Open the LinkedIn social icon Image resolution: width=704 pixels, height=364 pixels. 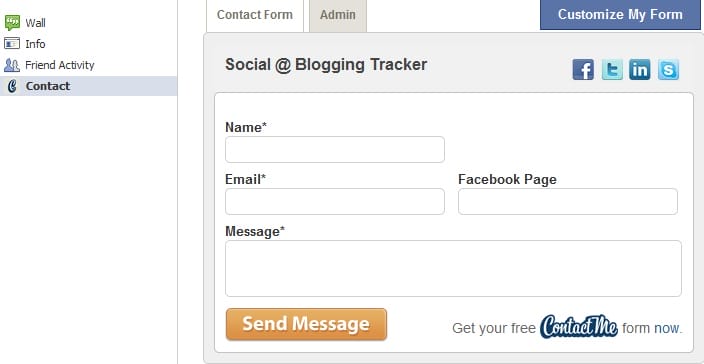[640, 70]
